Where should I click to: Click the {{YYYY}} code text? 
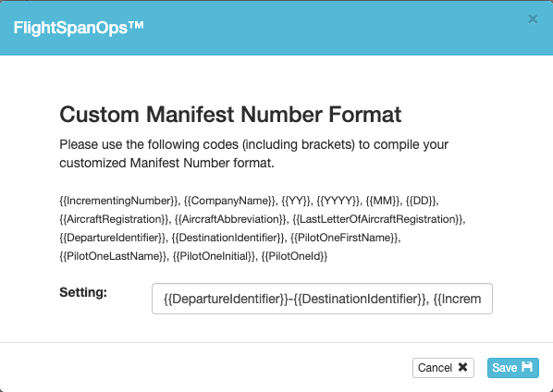click(338, 201)
